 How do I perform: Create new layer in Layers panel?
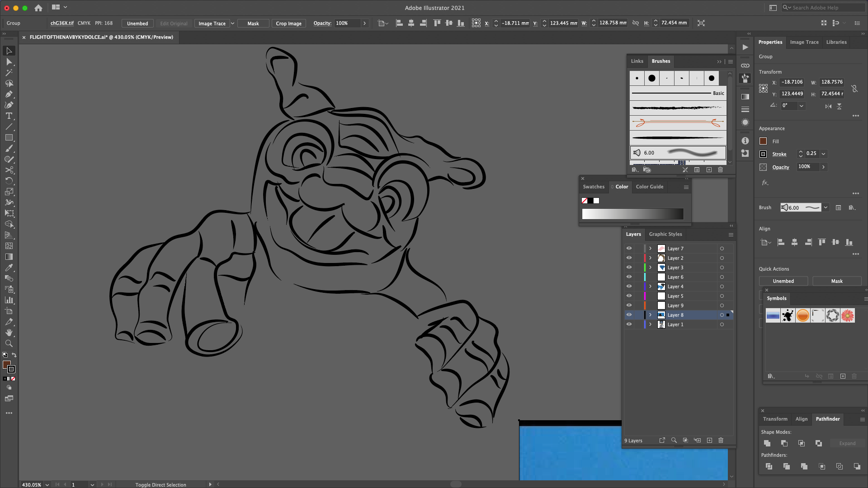coord(709,440)
